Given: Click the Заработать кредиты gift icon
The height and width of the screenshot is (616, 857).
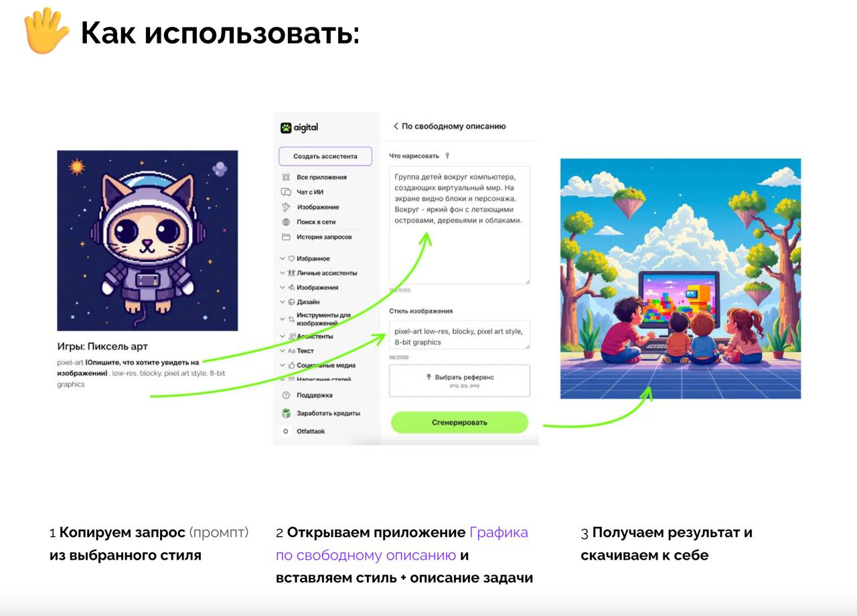Looking at the screenshot, I should pos(286,413).
